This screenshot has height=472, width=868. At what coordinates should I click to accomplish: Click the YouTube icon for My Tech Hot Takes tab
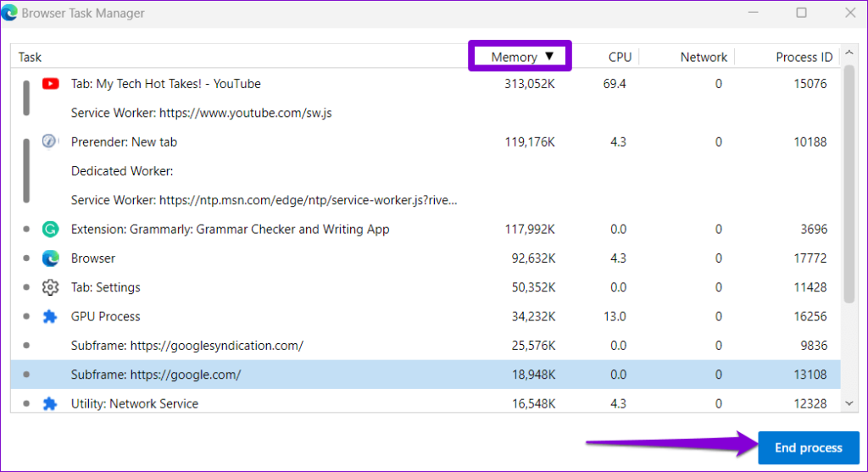[x=50, y=84]
